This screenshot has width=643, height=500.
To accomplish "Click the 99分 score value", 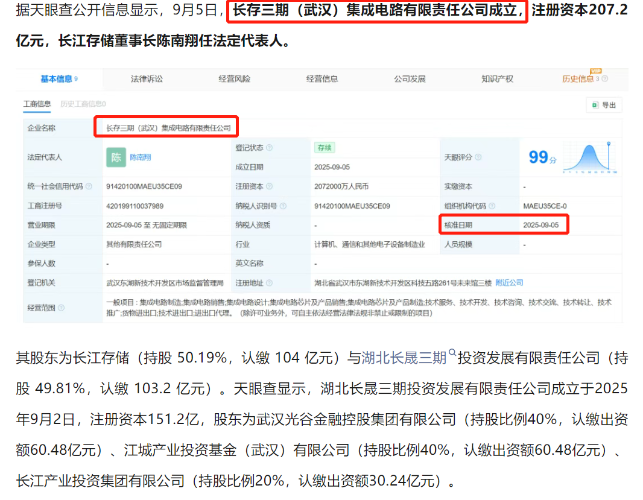I will point(542,157).
